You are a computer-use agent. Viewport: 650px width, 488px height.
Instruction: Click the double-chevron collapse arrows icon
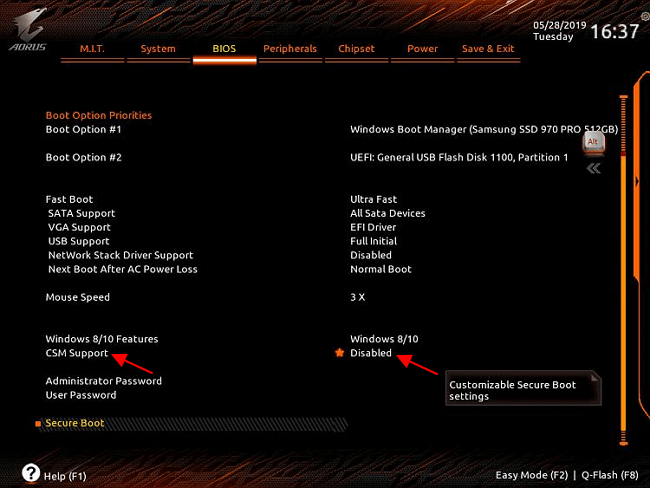pyautogui.click(x=594, y=168)
